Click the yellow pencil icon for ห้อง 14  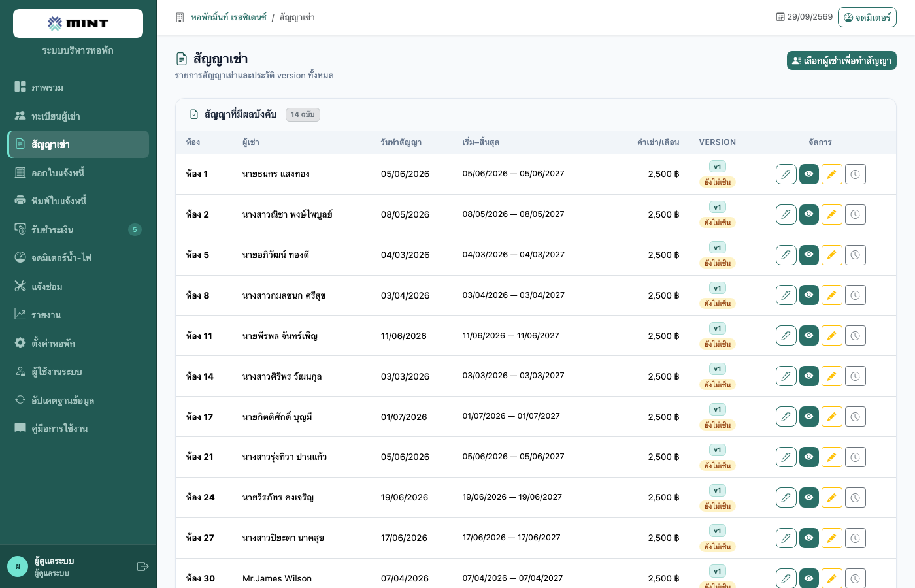(832, 376)
